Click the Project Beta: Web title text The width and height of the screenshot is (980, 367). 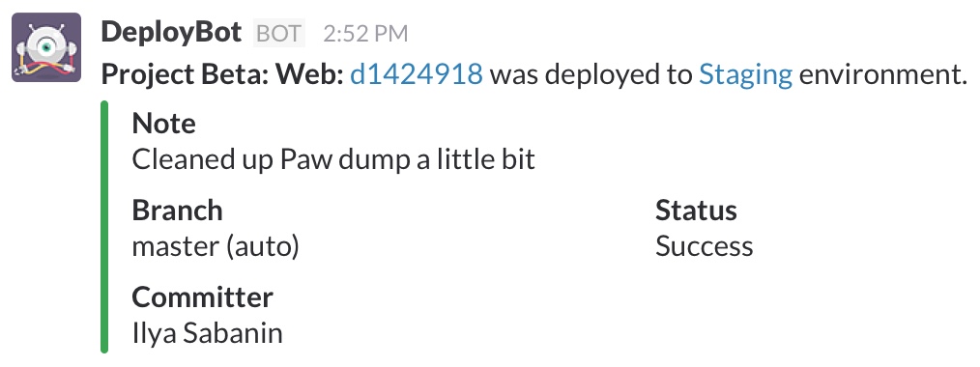pos(222,75)
